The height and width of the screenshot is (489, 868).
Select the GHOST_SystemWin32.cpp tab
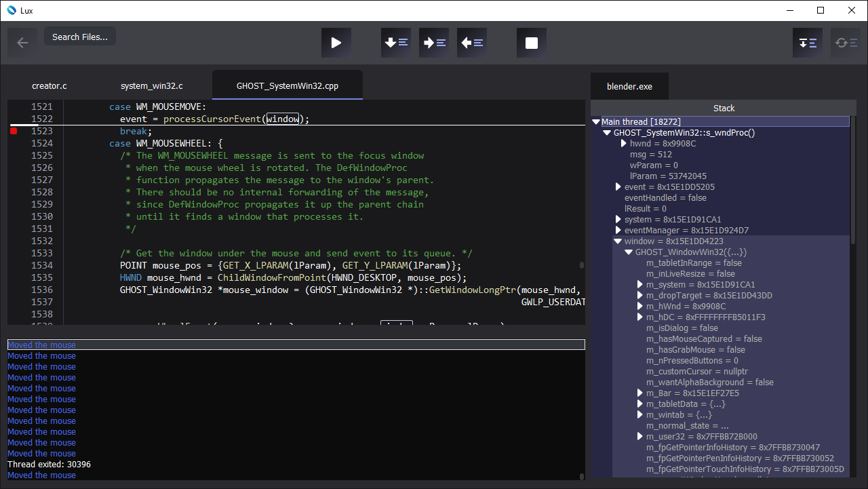288,86
